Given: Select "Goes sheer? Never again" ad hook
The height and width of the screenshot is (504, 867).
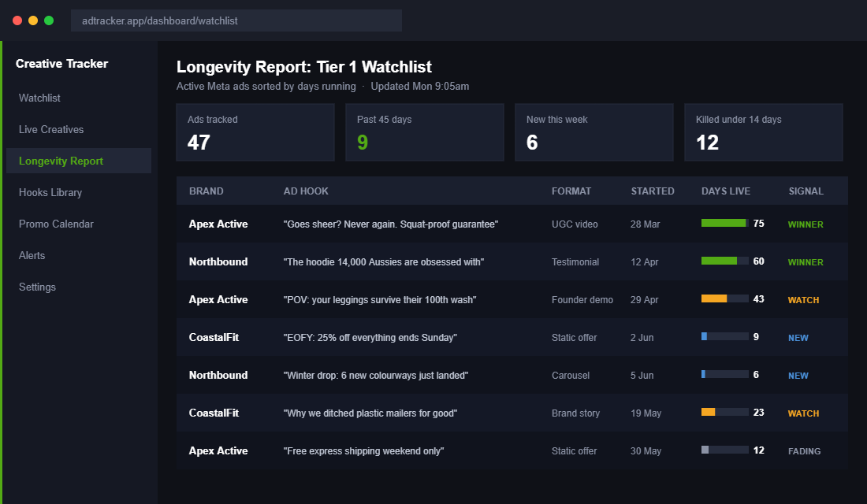Looking at the screenshot, I should click(391, 224).
